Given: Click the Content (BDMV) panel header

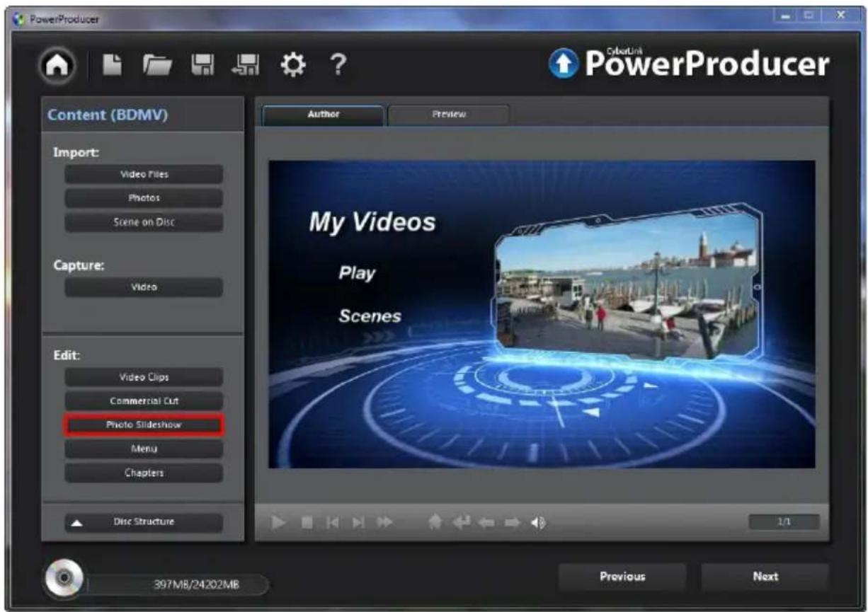Looking at the screenshot, I should click(142, 115).
